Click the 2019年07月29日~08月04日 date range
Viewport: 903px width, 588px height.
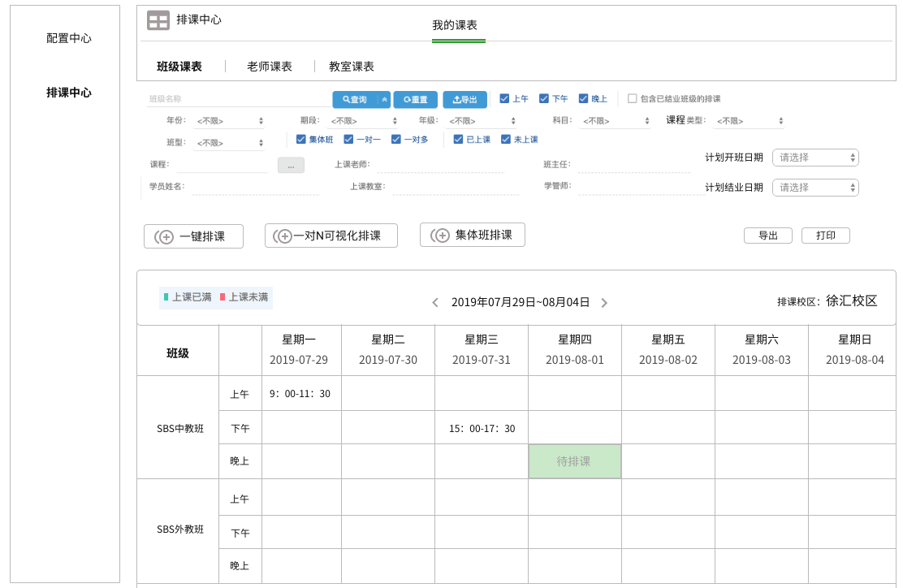[521, 302]
